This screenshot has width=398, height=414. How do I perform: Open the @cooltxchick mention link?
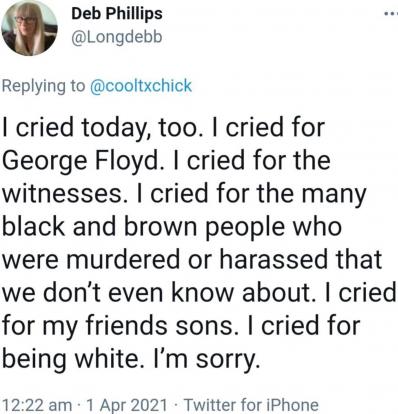141,86
